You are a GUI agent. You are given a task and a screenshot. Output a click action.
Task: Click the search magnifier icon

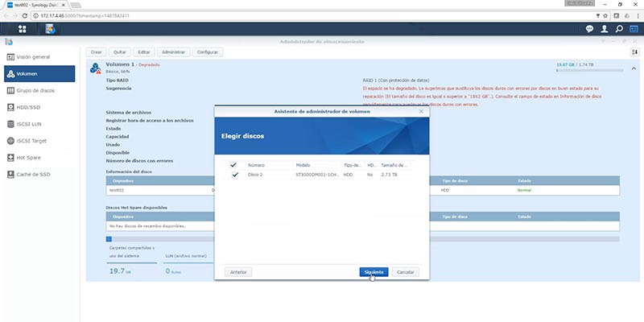tap(619, 29)
